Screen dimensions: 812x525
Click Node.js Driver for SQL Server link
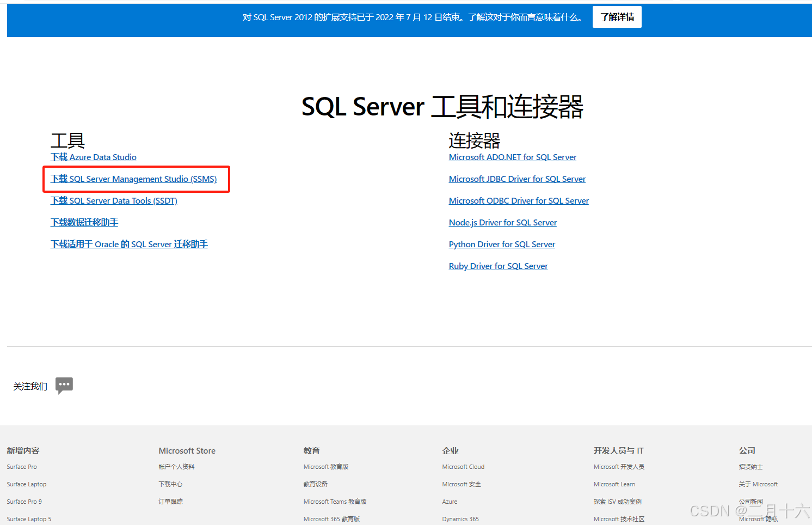click(503, 222)
